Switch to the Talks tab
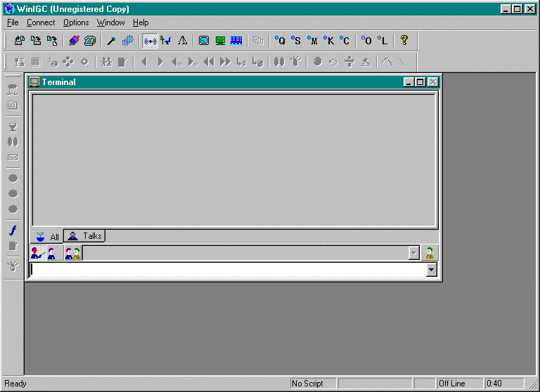 click(85, 236)
